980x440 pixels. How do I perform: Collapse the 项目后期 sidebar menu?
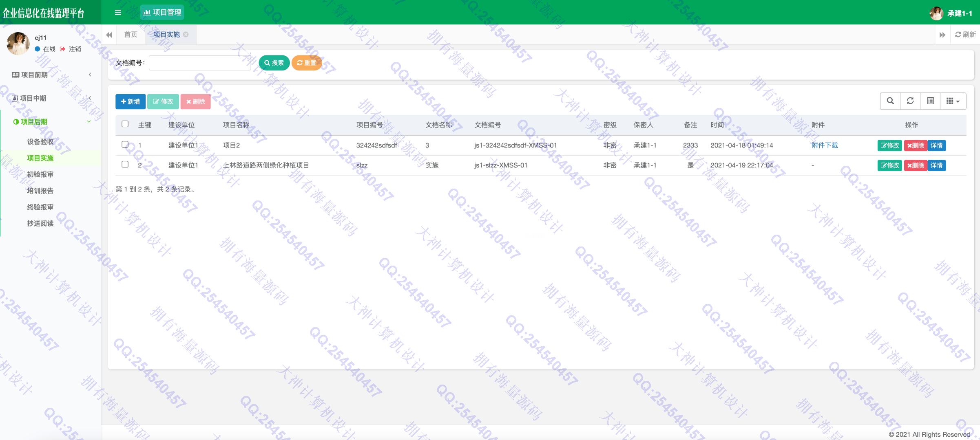[x=51, y=122]
